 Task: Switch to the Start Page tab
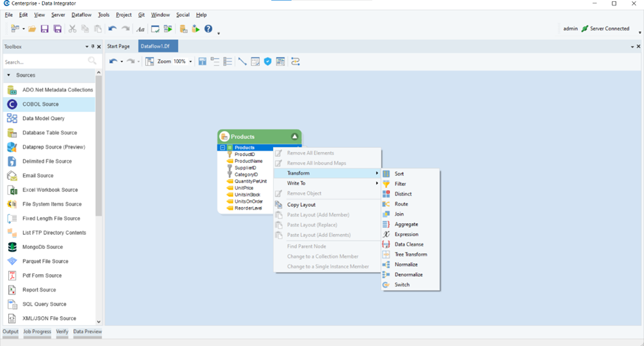[119, 47]
